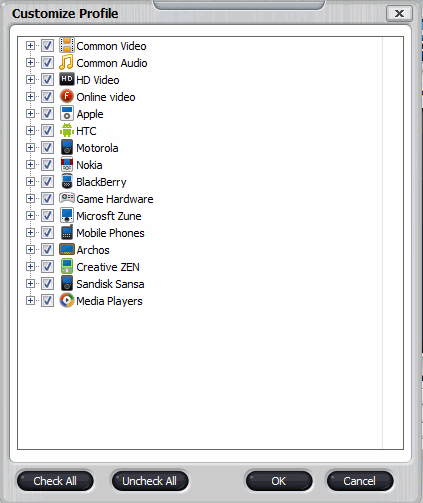The height and width of the screenshot is (503, 423).
Task: Select the Sandisk Sansa tree item
Action: click(110, 284)
